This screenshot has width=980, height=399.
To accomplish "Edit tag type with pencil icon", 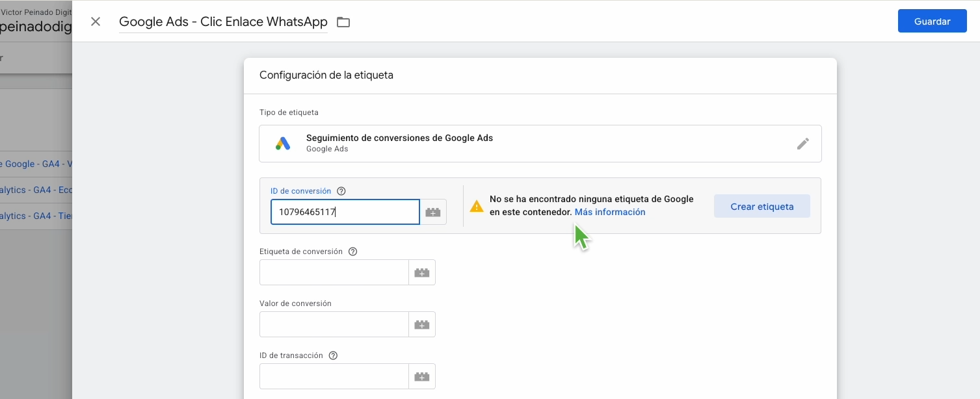I will coord(803,144).
